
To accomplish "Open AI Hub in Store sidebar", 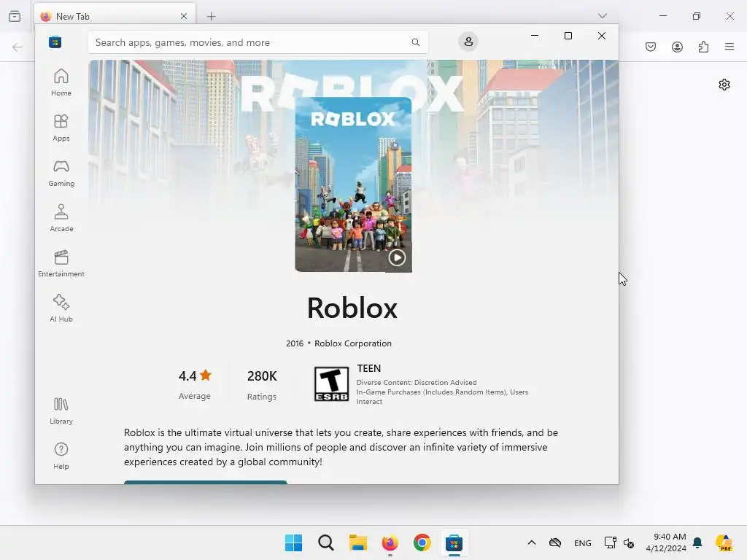I will click(61, 308).
